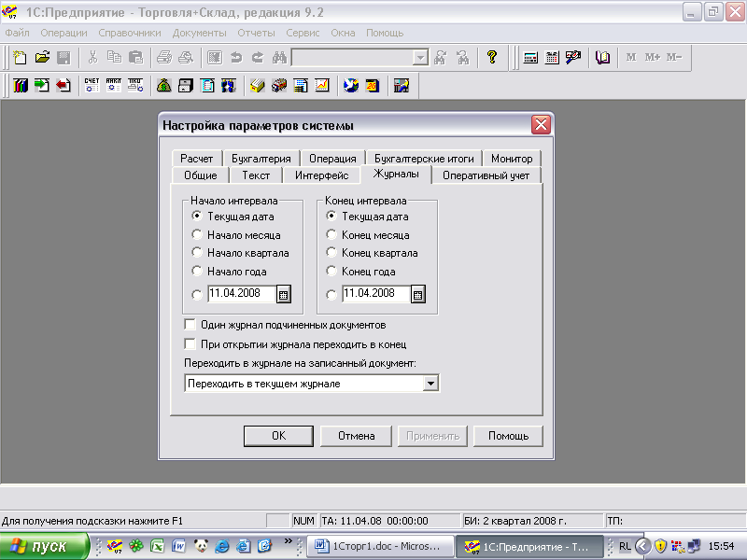Screen dimensions: 747x560
Task: Click the report table sheet icon
Action: (301, 86)
